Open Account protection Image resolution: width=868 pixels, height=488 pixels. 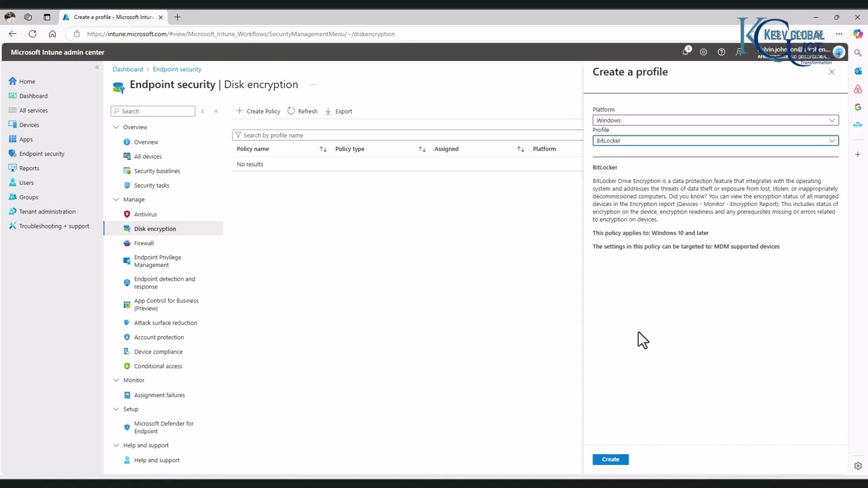pyautogui.click(x=159, y=337)
